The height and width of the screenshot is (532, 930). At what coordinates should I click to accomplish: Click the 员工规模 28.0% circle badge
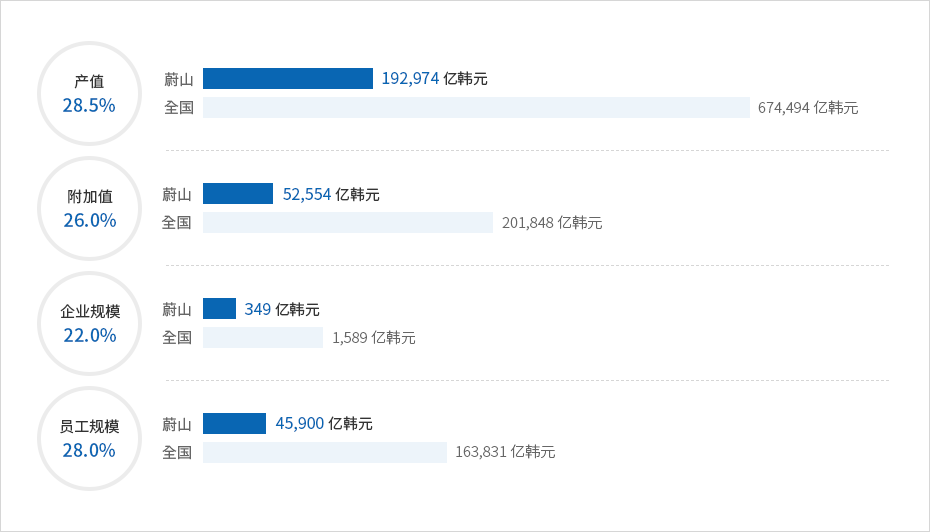[90, 439]
